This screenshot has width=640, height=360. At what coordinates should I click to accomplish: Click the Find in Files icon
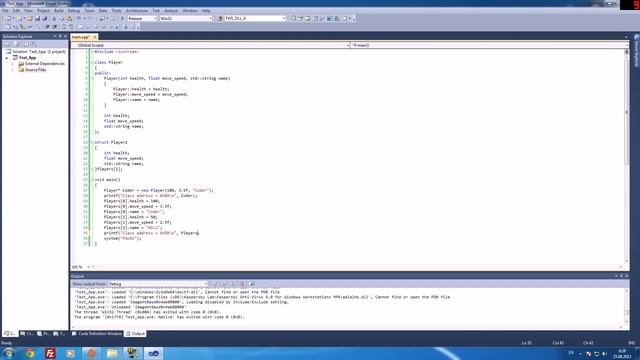click(220, 18)
